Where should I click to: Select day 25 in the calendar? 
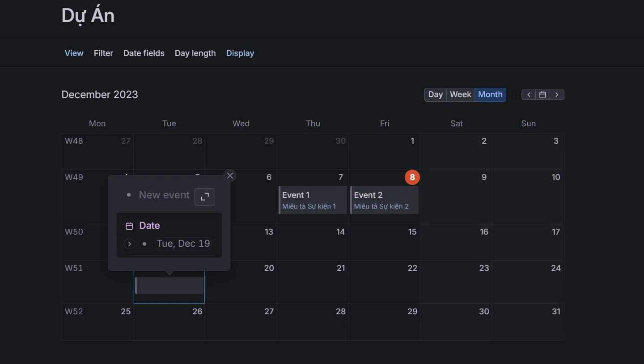click(x=126, y=312)
